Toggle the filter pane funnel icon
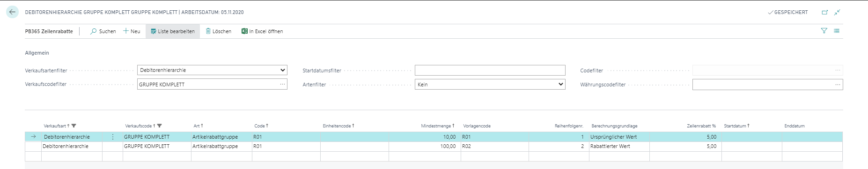Screen dimensions: 868x169 (824, 31)
